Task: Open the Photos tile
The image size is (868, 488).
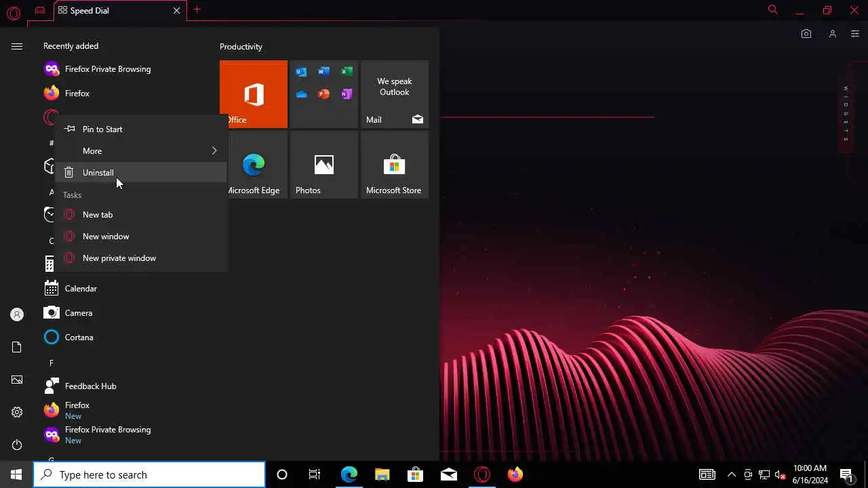Action: (x=324, y=165)
